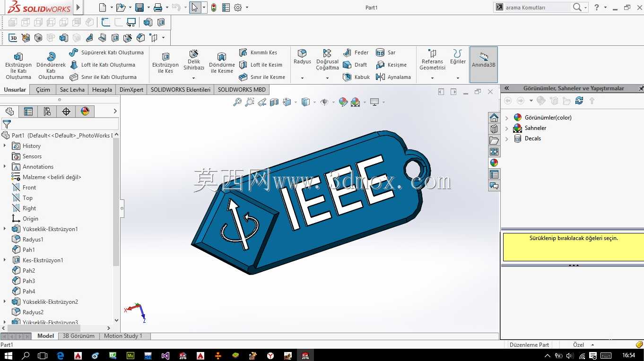This screenshot has height=361, width=644.
Task: Open DimXpertManager crosshair tab
Action: point(66,112)
